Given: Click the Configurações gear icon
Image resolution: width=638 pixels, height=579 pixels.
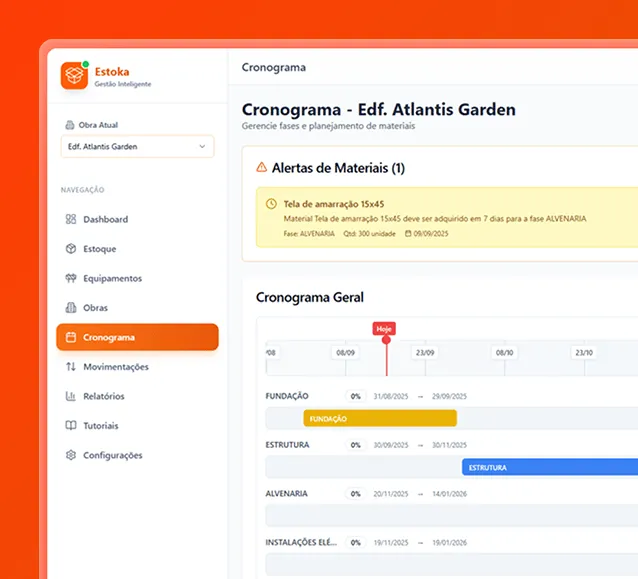Looking at the screenshot, I should pyautogui.click(x=71, y=455).
